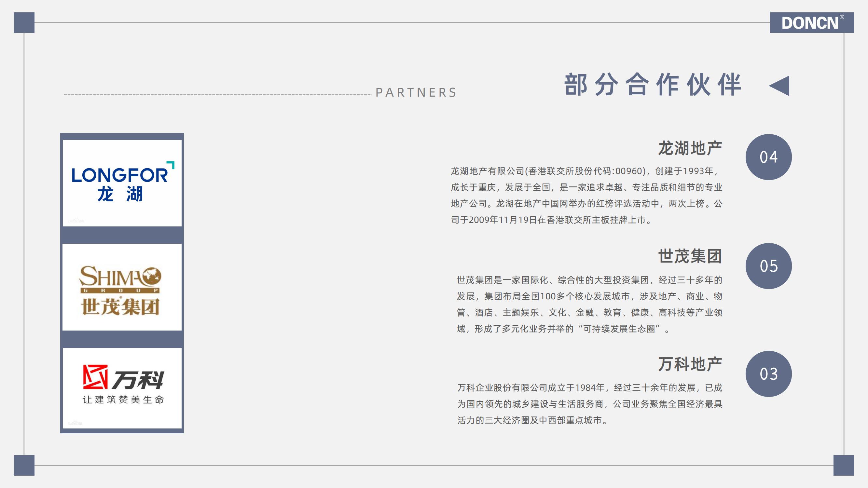Select the 04 numbered circle

tap(769, 157)
